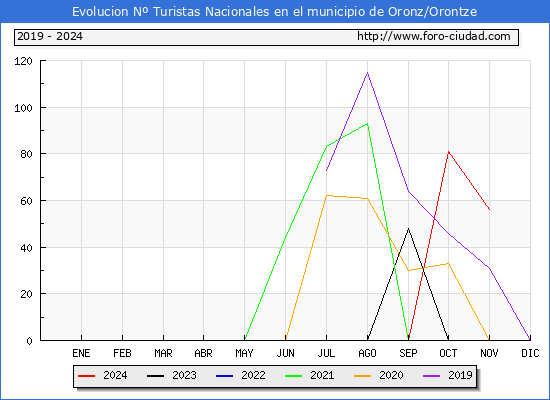Click the green 2021 legend swatch

point(294,376)
